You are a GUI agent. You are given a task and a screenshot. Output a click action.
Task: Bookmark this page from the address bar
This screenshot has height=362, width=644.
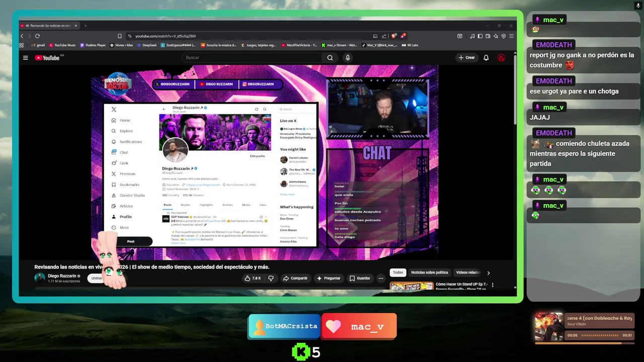point(119,36)
